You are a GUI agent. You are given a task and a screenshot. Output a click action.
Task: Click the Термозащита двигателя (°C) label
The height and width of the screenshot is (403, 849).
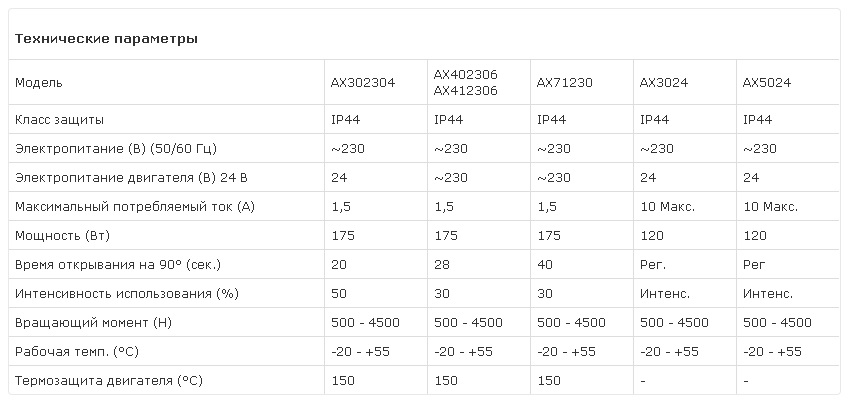pyautogui.click(x=109, y=381)
